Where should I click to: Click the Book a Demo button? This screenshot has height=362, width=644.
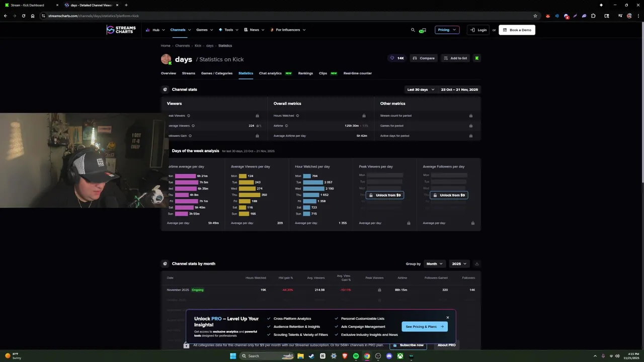pos(517,30)
